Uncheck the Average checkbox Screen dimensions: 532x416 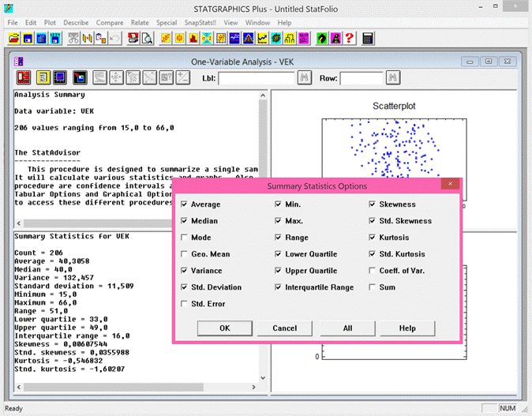(x=184, y=204)
